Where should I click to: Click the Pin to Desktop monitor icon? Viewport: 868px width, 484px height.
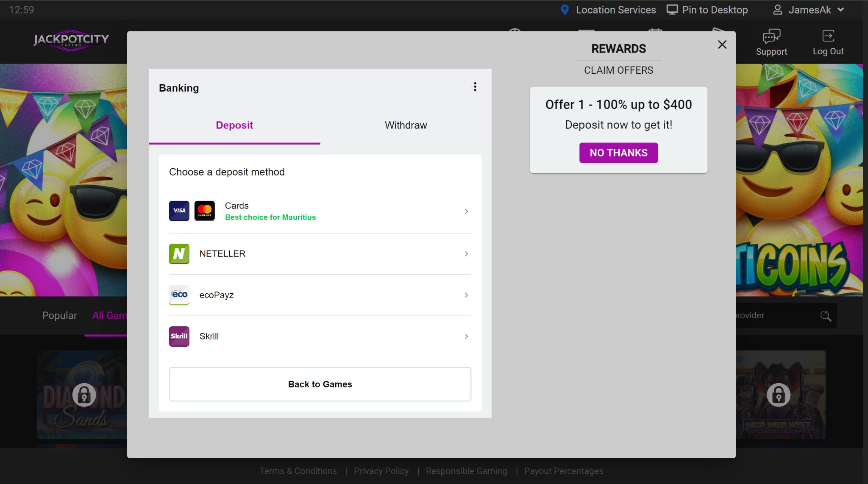click(672, 10)
